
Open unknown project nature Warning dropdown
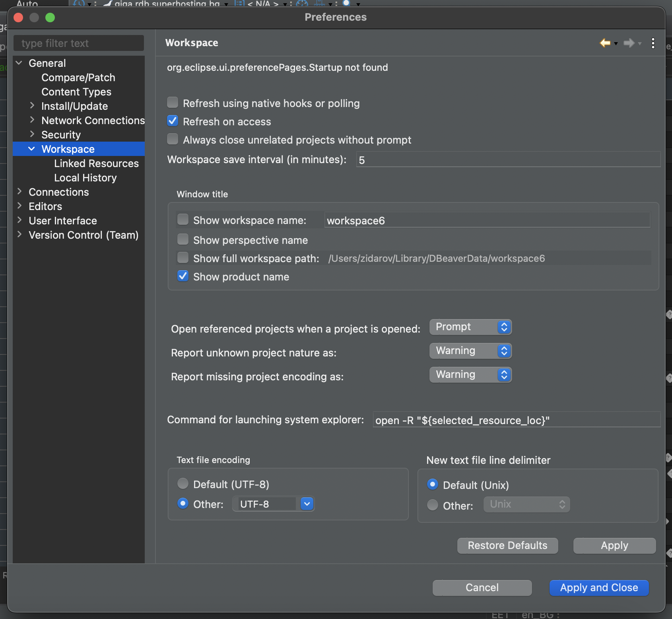click(470, 351)
